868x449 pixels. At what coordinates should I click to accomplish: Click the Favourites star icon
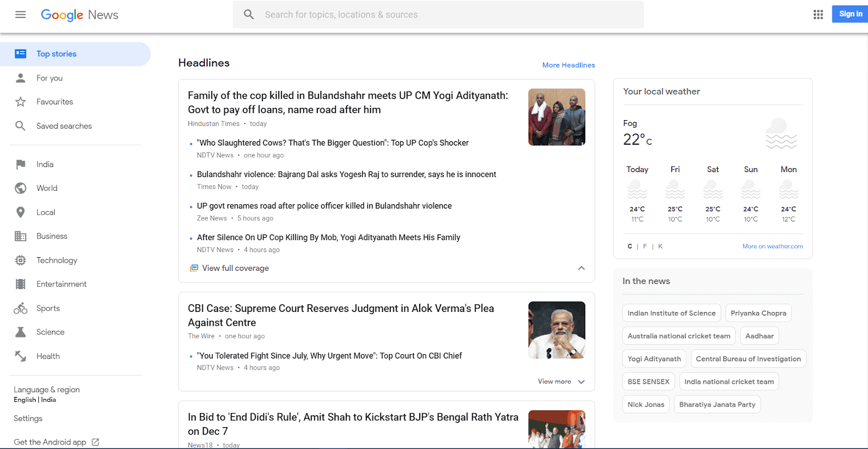(x=21, y=102)
